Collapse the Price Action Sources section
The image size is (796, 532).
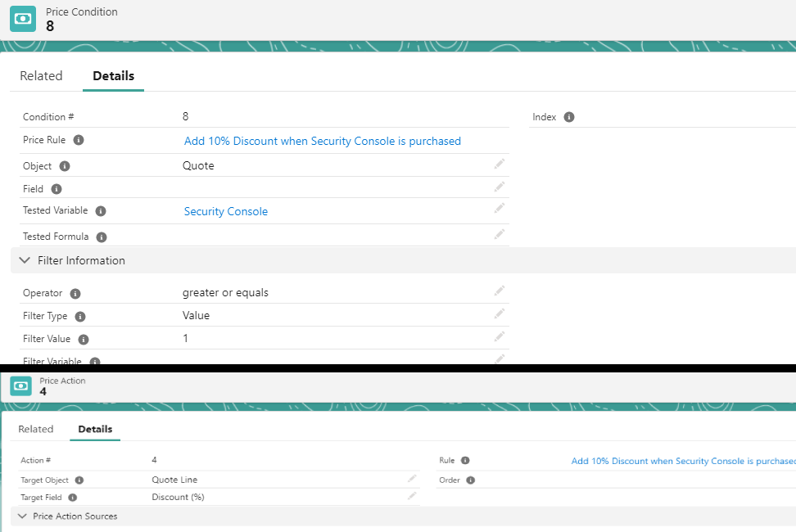click(x=22, y=516)
